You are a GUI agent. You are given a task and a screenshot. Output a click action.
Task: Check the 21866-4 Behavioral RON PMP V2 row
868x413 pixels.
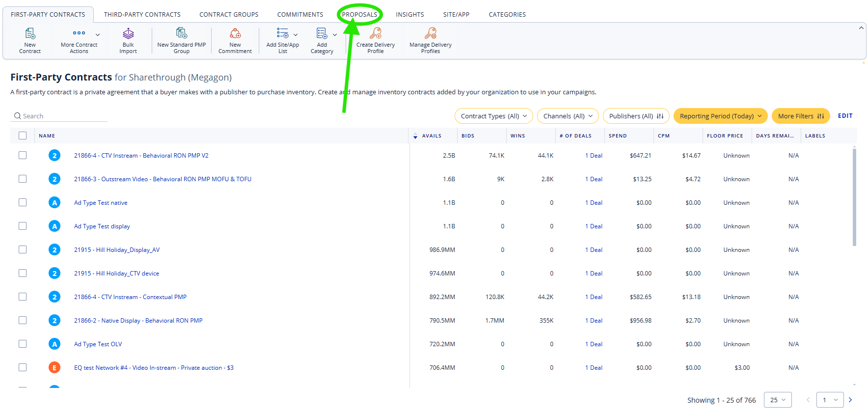pyautogui.click(x=23, y=155)
